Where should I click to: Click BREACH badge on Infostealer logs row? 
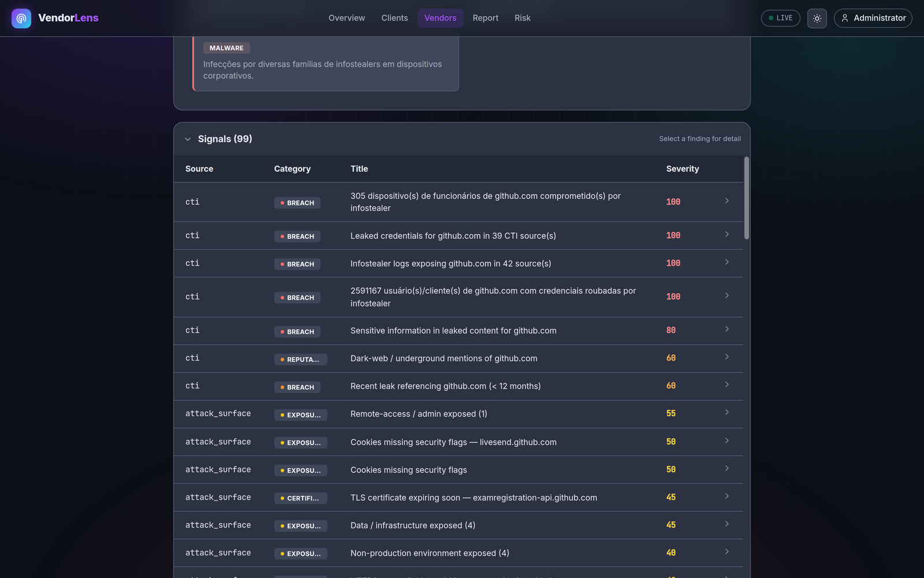coord(297,264)
